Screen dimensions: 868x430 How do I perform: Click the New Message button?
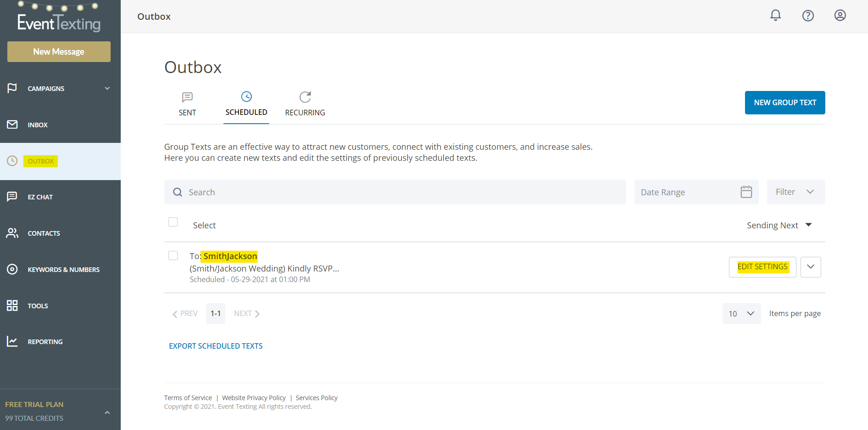(x=59, y=51)
